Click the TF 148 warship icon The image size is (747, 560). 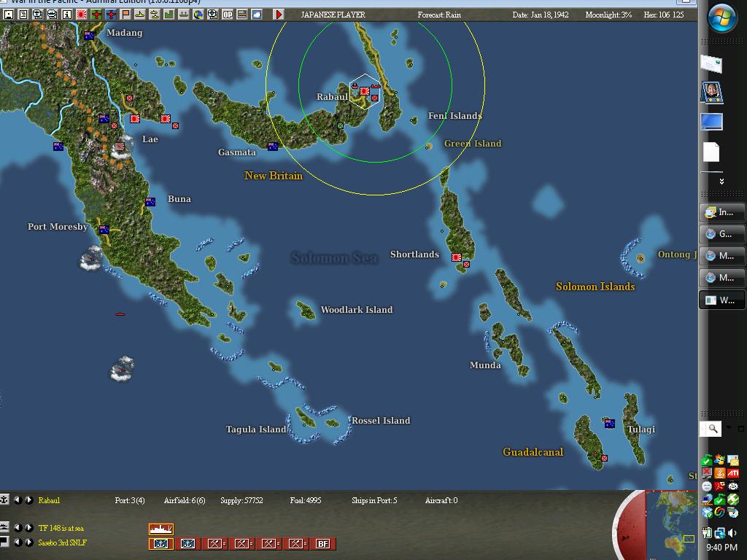161,529
